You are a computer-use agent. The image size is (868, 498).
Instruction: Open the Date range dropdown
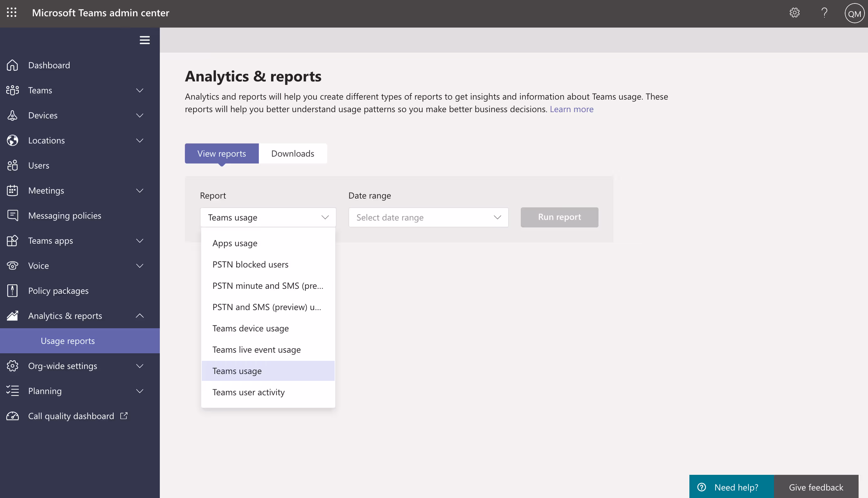[428, 217]
